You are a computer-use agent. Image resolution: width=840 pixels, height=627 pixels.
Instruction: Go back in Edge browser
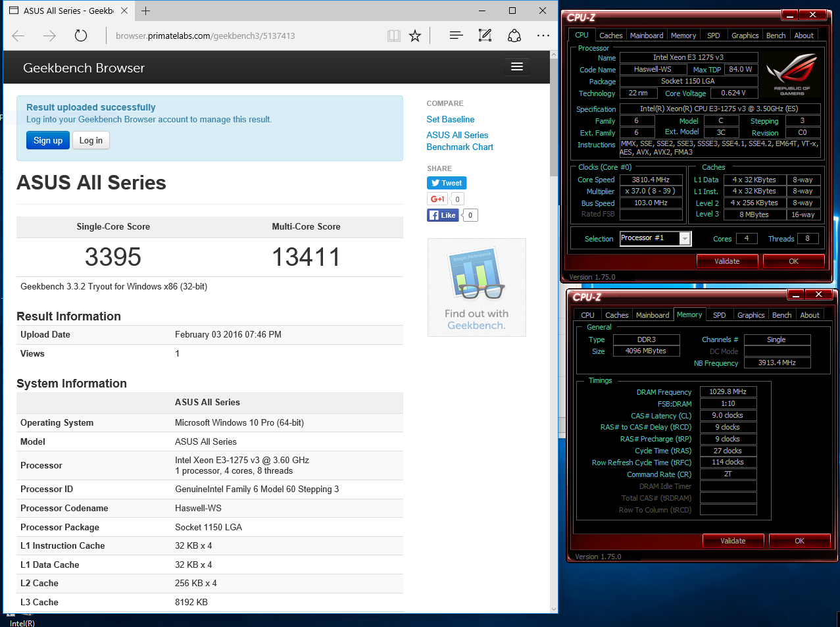18,36
